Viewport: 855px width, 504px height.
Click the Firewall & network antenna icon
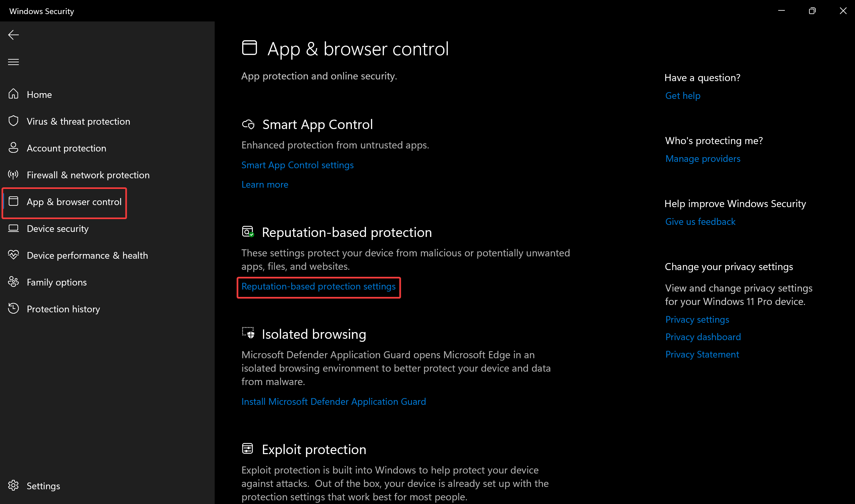pos(13,175)
